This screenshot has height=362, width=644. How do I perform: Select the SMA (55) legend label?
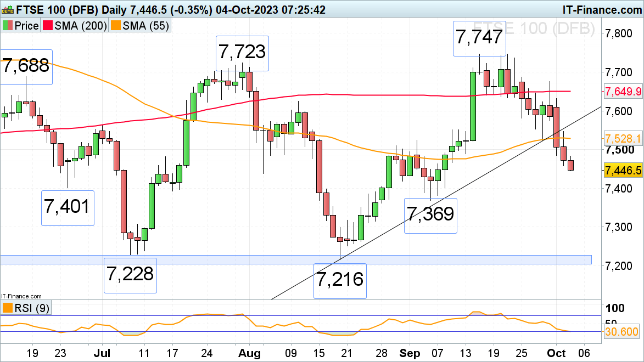(x=146, y=26)
